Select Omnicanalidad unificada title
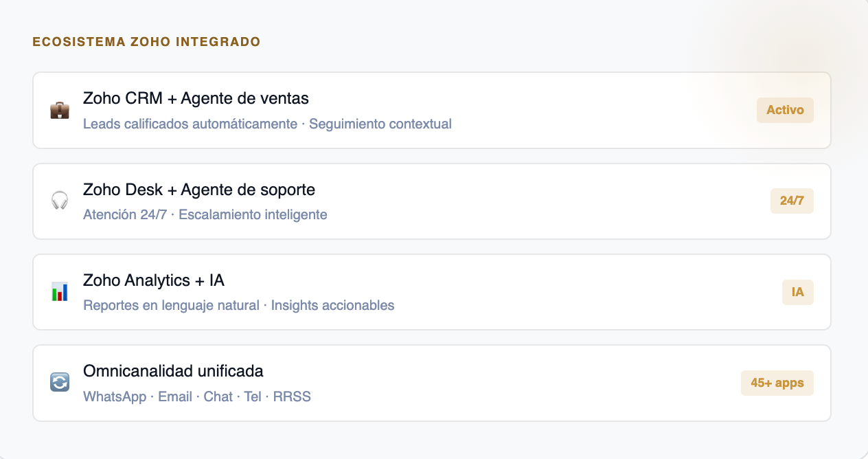This screenshot has width=868, height=459. pyautogui.click(x=173, y=371)
